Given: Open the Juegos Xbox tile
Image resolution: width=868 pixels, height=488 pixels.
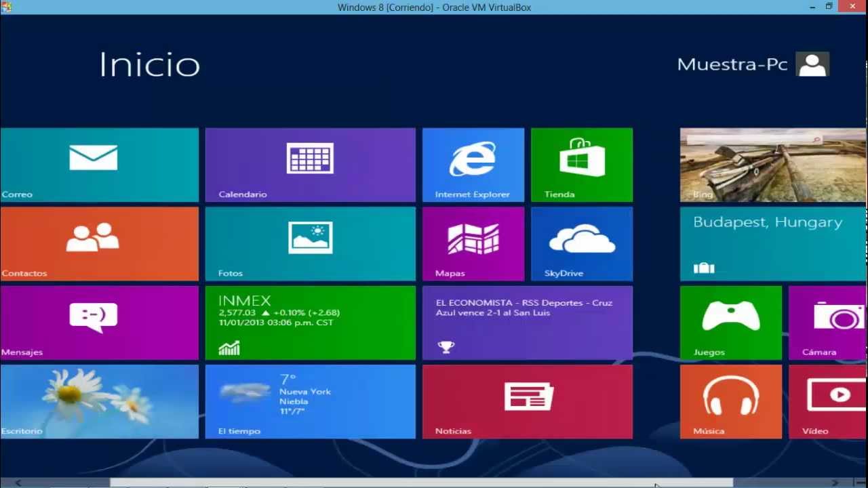Looking at the screenshot, I should coord(731,323).
